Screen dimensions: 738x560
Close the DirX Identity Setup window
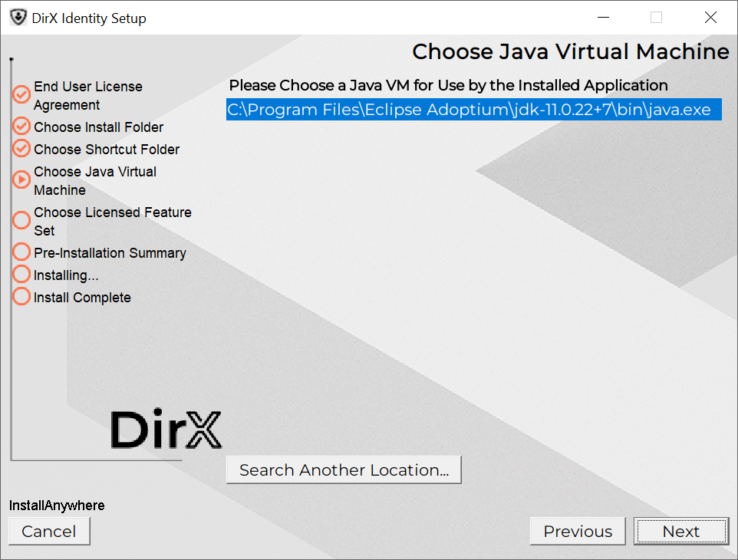(710, 18)
